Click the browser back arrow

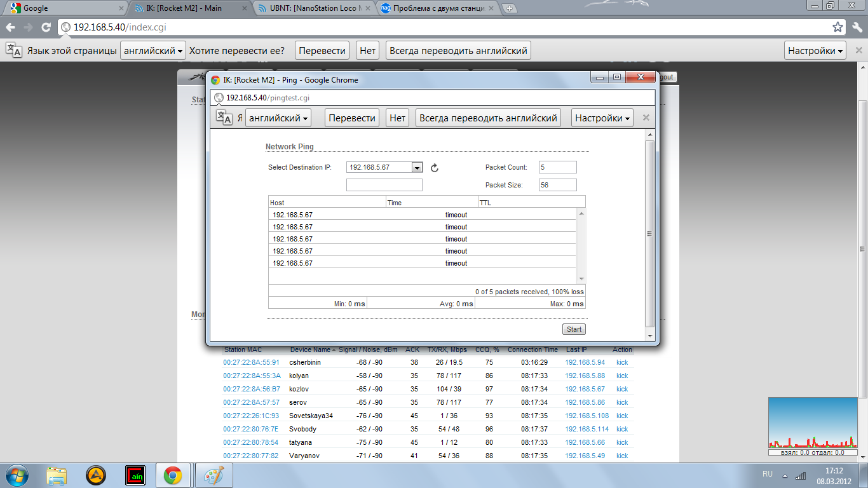pos(11,27)
